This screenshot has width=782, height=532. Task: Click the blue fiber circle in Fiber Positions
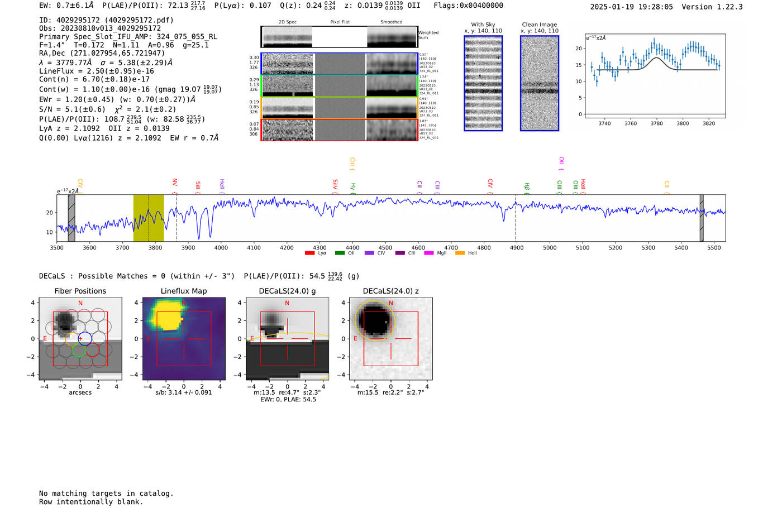coord(84,338)
